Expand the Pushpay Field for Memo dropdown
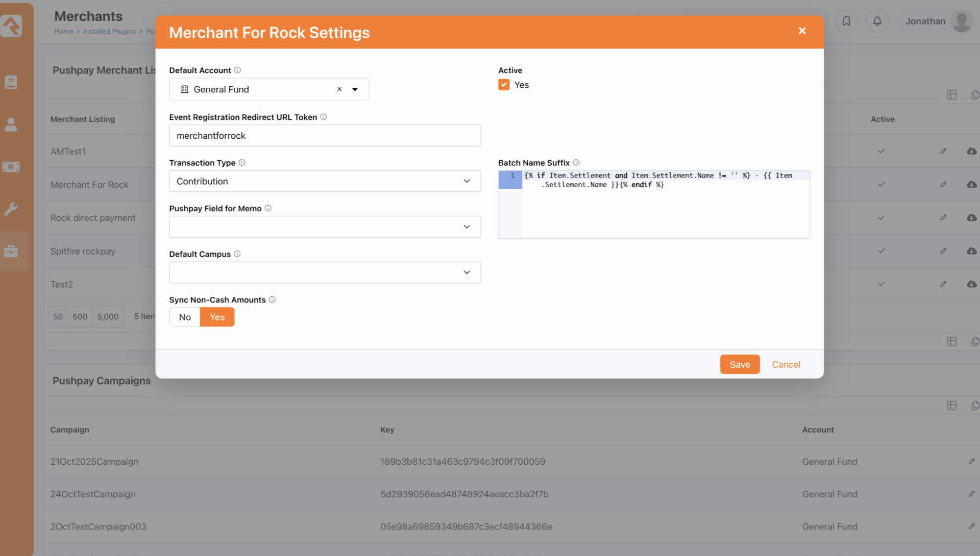 click(325, 226)
